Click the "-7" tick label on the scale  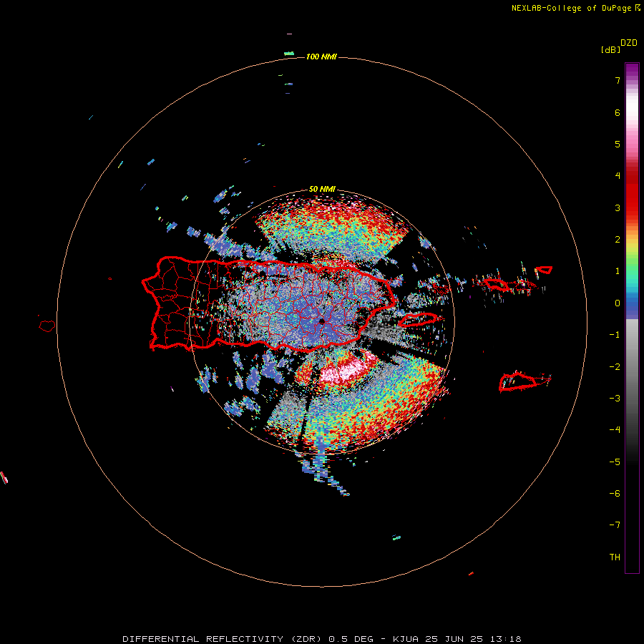point(615,525)
